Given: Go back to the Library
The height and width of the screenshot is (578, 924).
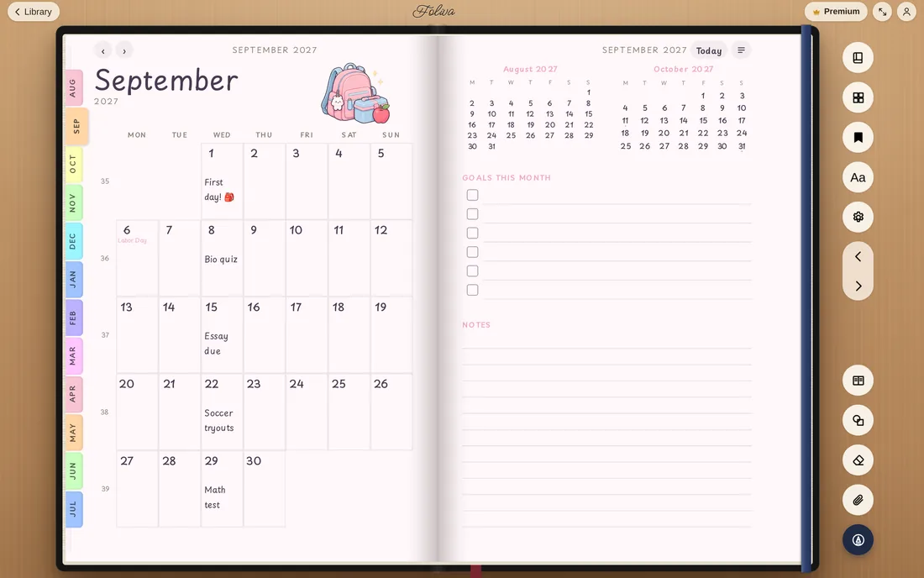Looking at the screenshot, I should pos(34,12).
